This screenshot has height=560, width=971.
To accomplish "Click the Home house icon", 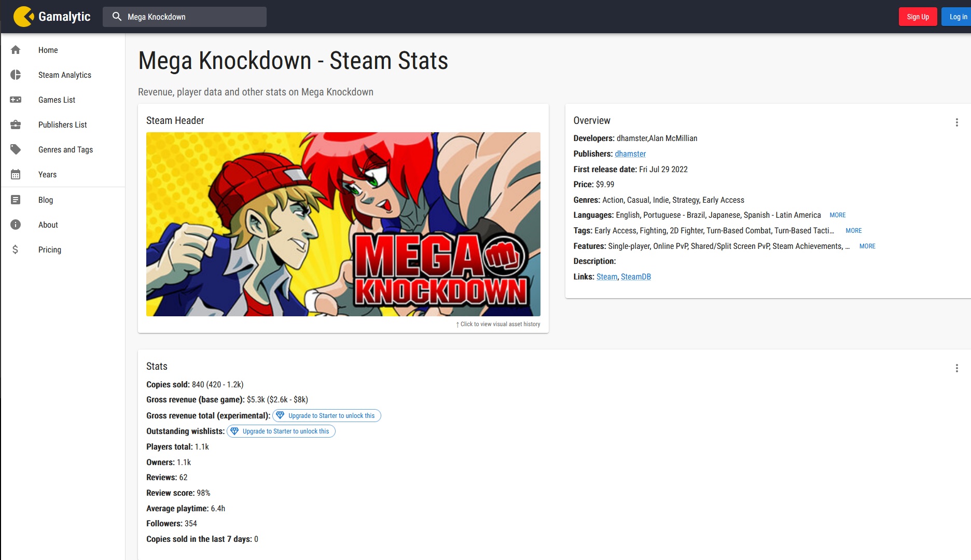I will (16, 50).
